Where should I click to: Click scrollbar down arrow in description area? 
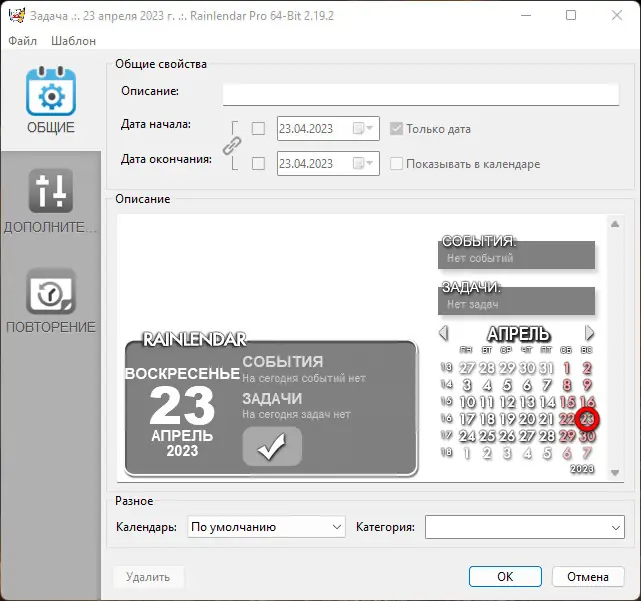point(615,473)
